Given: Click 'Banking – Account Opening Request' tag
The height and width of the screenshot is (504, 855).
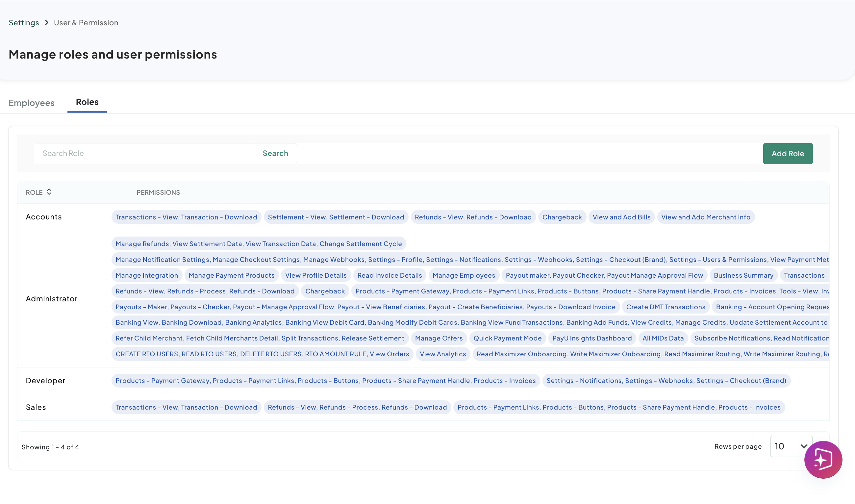Looking at the screenshot, I should [771, 307].
